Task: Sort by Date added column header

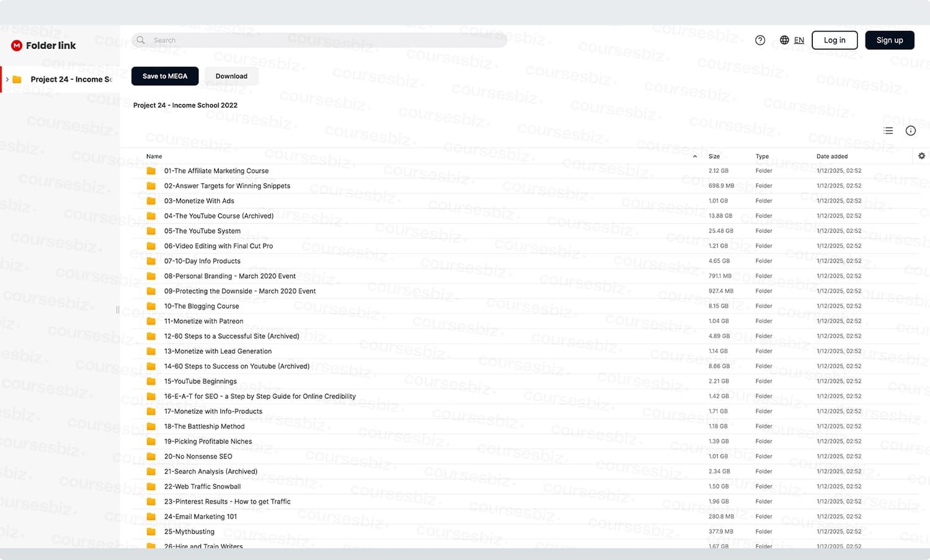Action: tap(832, 157)
